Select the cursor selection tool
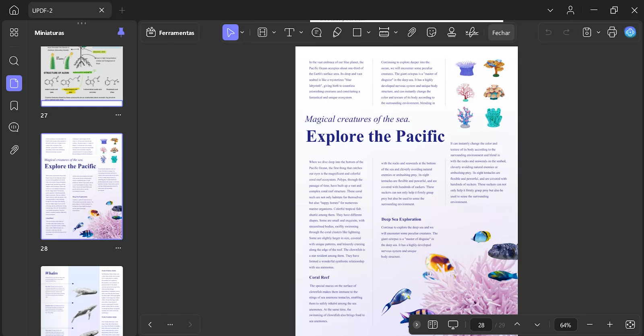644x336 pixels. [x=231, y=33]
